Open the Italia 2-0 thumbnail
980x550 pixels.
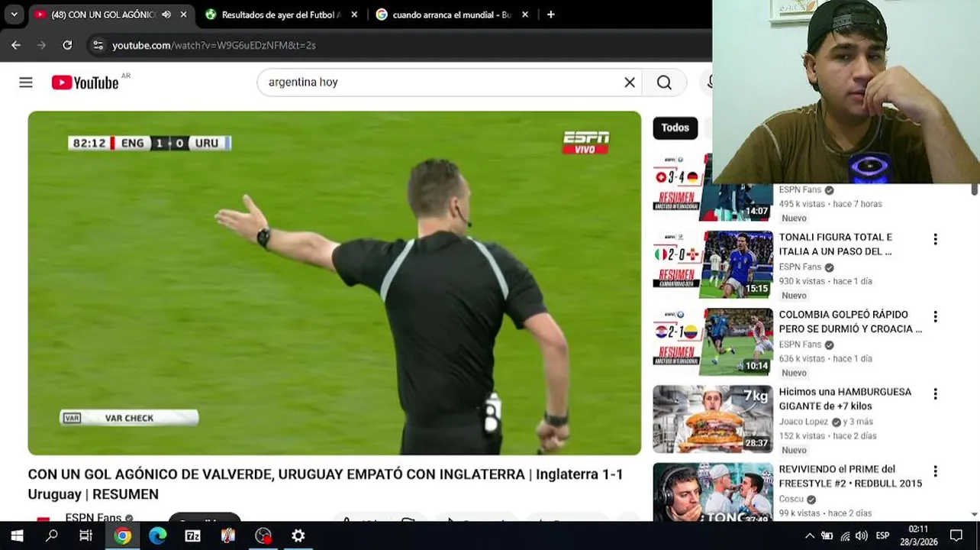[713, 264]
